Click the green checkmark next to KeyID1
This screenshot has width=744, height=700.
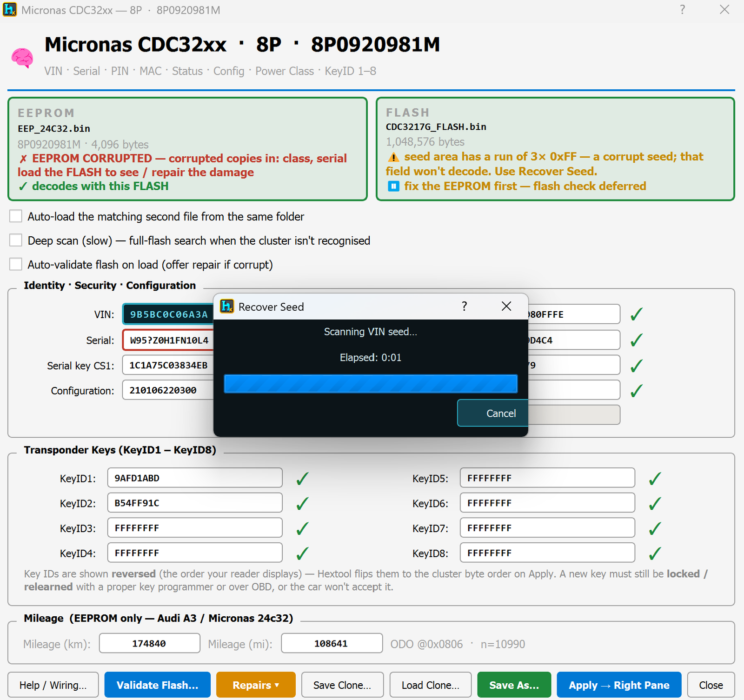[x=303, y=479]
